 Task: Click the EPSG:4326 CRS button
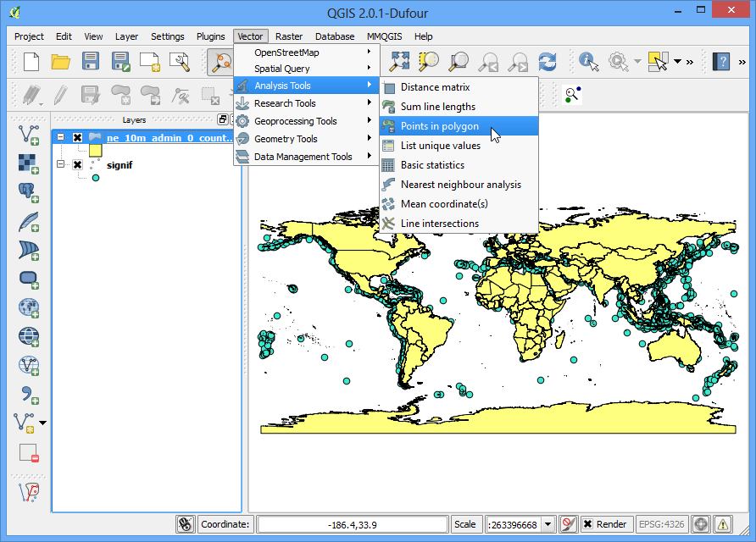(x=661, y=524)
